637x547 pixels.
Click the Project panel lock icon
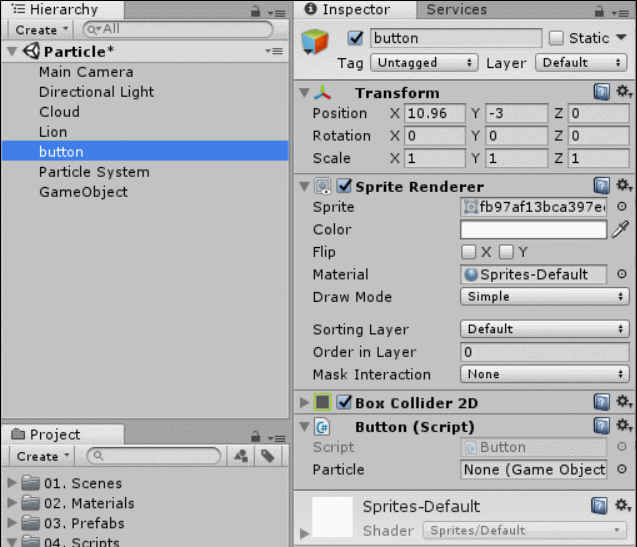click(255, 437)
